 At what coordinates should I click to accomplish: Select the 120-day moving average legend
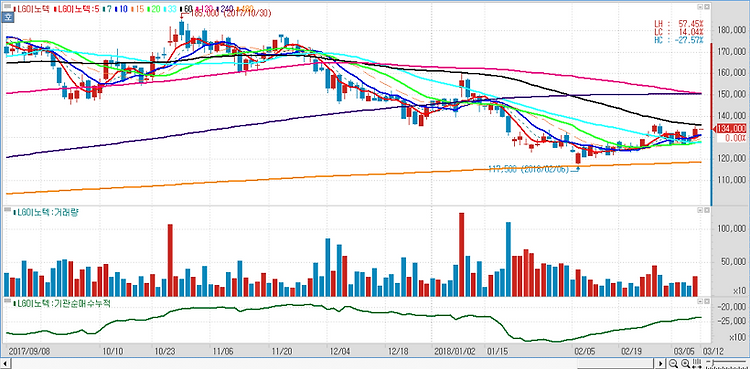pos(204,9)
